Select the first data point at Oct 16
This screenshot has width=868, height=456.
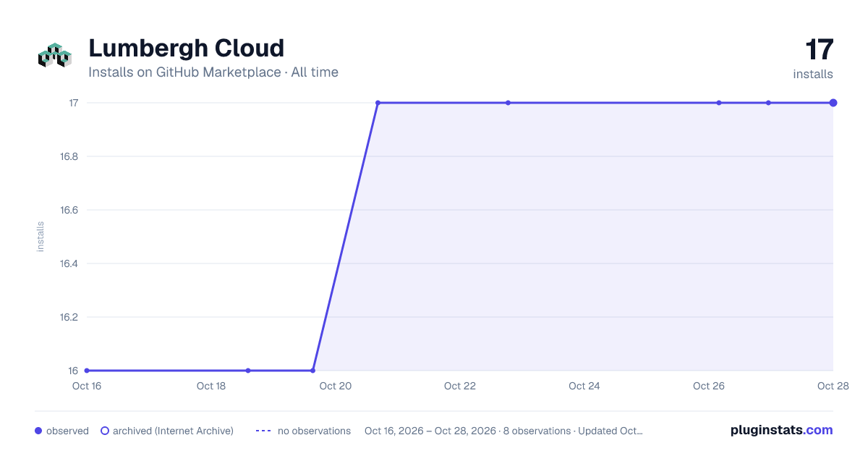coord(87,371)
